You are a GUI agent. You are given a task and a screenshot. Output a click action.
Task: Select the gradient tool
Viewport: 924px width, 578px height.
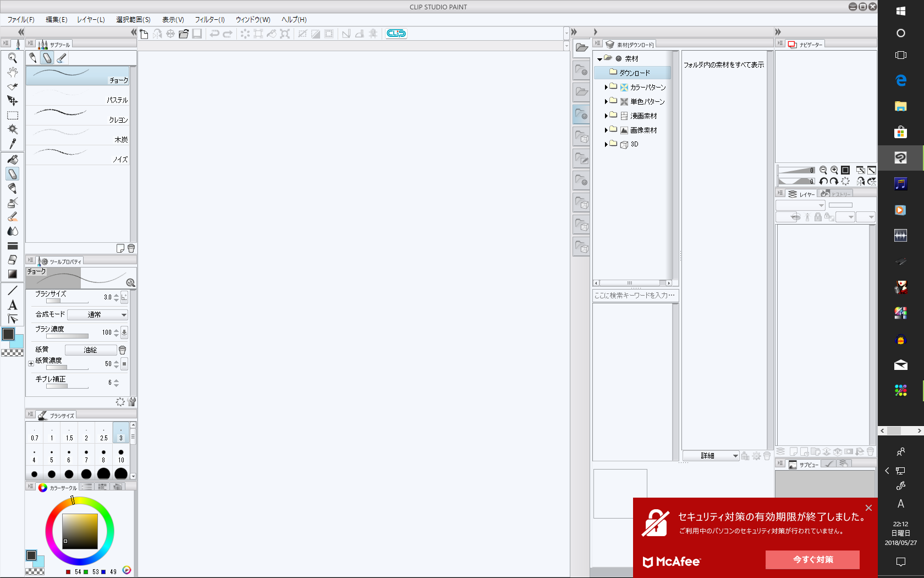click(13, 274)
